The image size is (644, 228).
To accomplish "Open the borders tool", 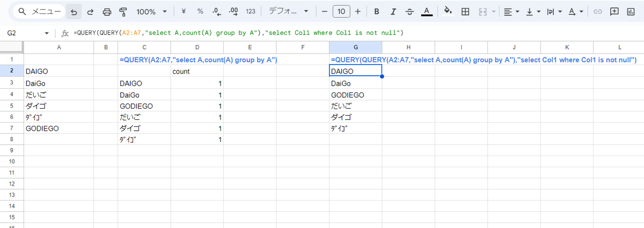I will point(465,11).
